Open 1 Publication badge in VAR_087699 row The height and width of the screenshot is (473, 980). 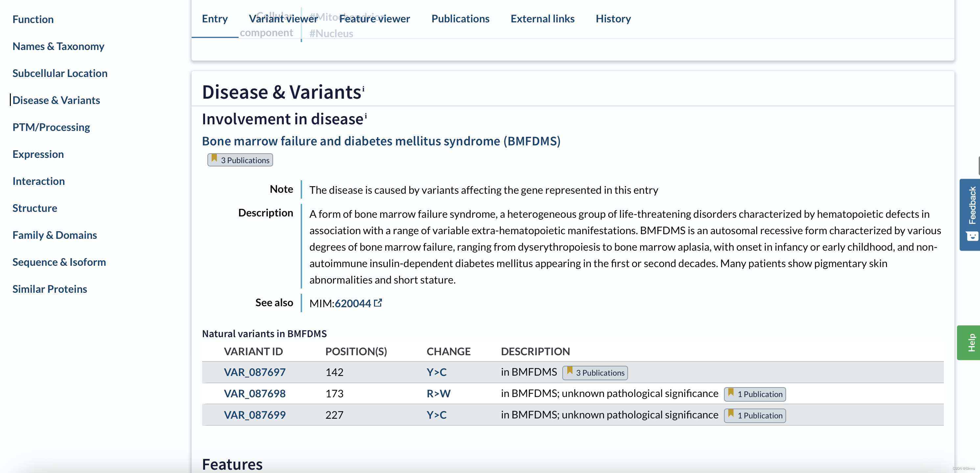click(x=755, y=415)
